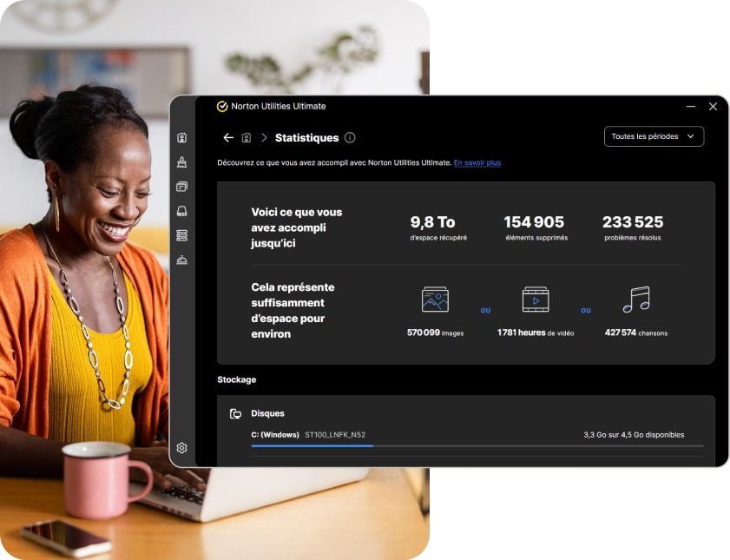The width and height of the screenshot is (730, 560).
Task: Click the home breadcrumb icon in header
Action: 247,137
